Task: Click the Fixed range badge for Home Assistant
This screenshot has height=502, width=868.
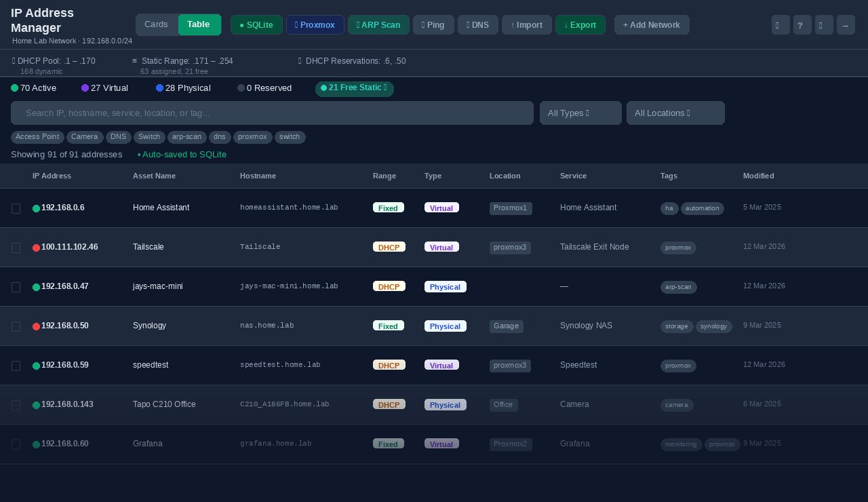Action: pos(389,208)
